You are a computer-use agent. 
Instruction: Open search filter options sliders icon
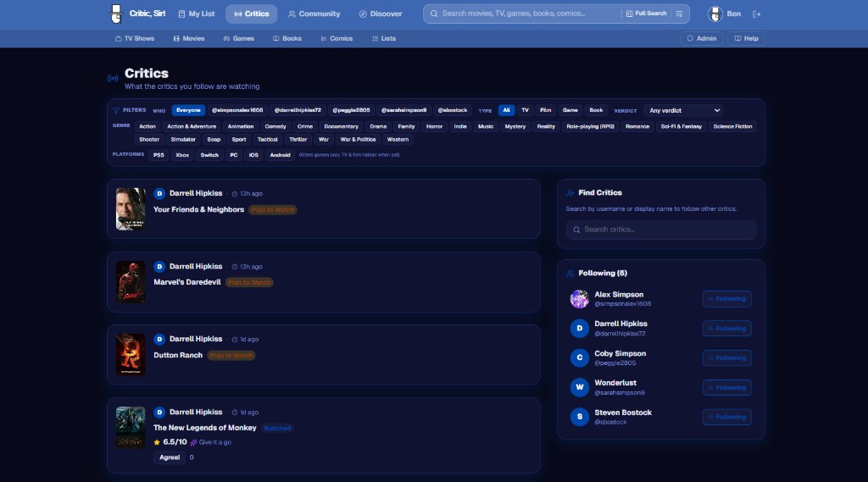point(679,14)
